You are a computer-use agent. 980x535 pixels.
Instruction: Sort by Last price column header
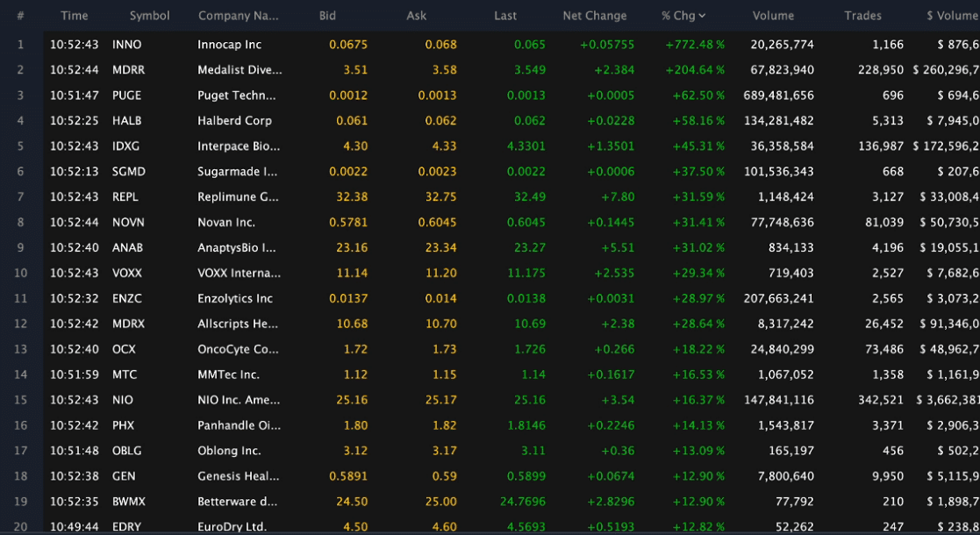click(x=505, y=16)
